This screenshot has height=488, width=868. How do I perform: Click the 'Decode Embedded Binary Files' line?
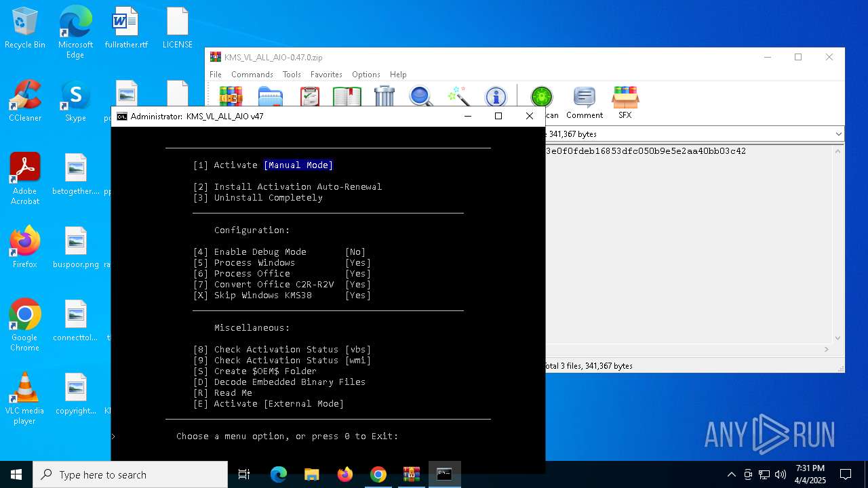tap(279, 382)
